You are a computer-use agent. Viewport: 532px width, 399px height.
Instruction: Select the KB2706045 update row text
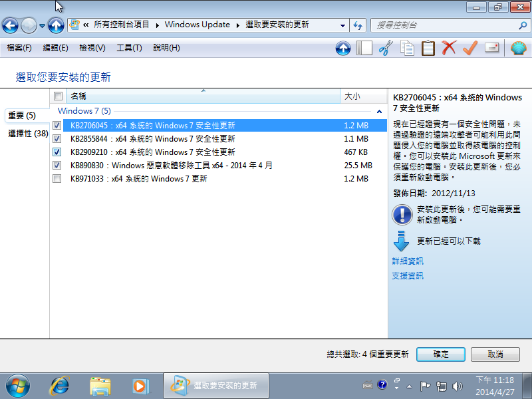[153, 126]
